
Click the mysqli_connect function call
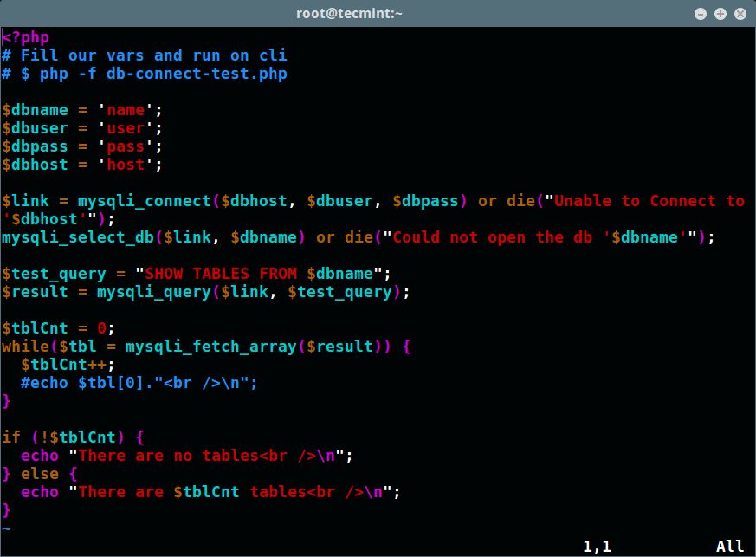pos(144,201)
